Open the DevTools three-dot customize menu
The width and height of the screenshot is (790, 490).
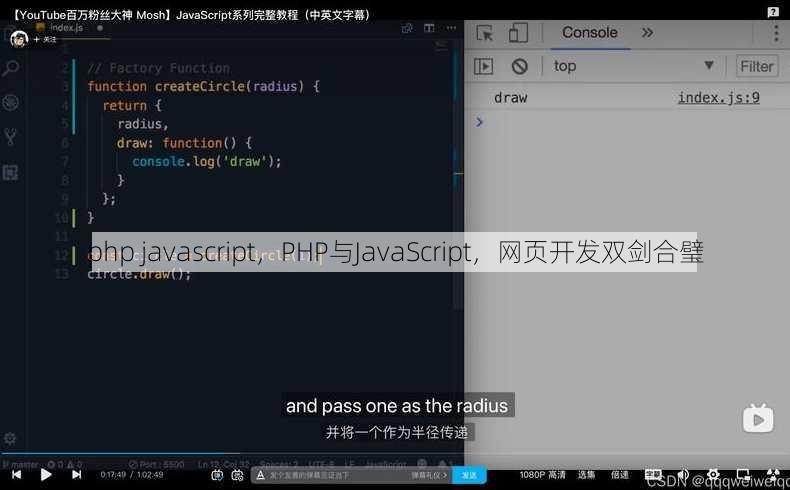tap(776, 33)
